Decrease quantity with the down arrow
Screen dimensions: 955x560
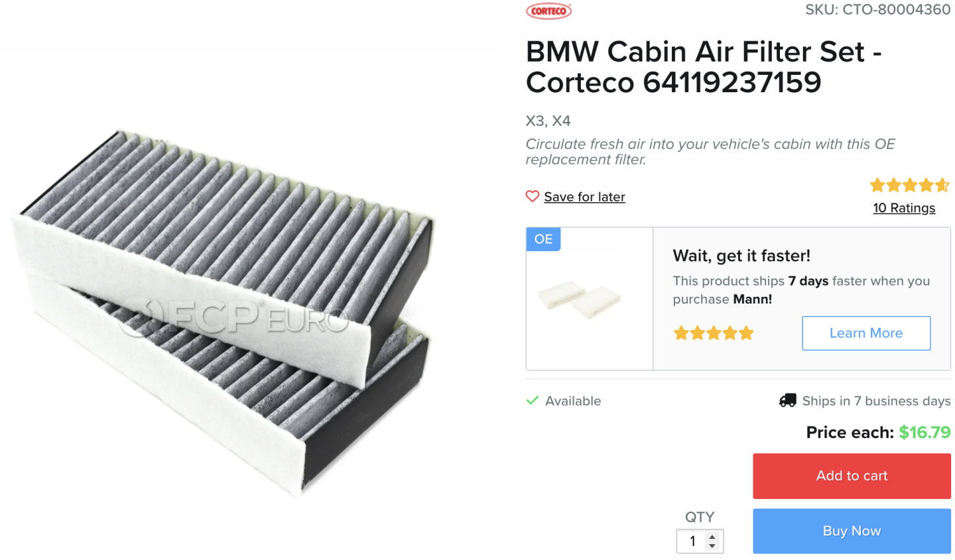[x=712, y=546]
